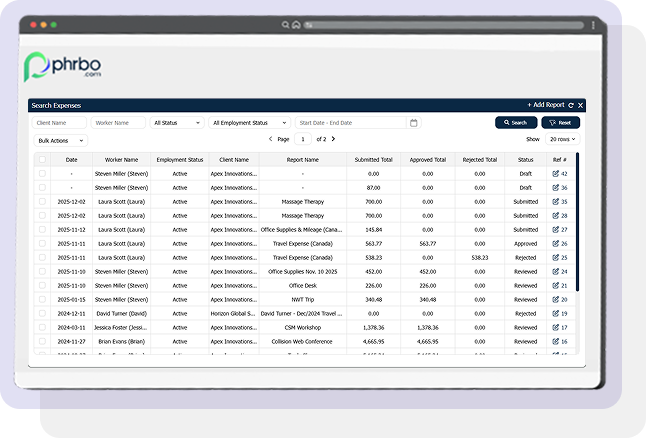646x438 pixels.
Task: Open the Bulk Actions dropdown
Action: 60,141
